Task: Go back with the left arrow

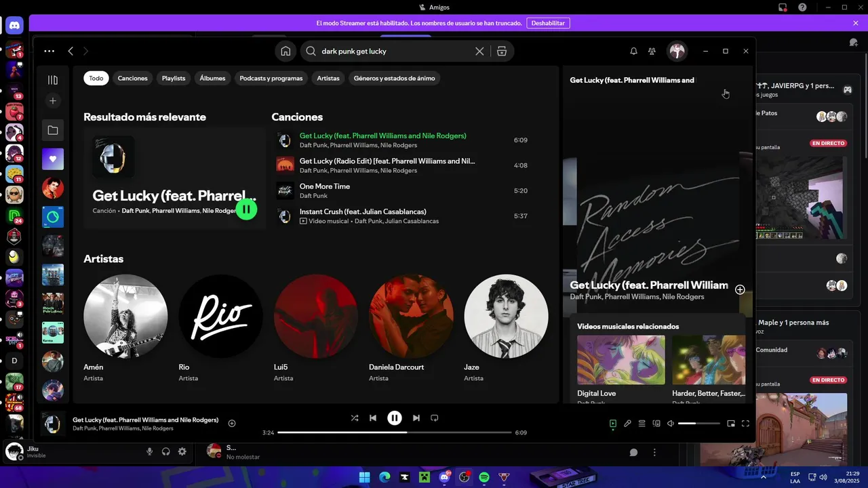Action: [x=71, y=51]
